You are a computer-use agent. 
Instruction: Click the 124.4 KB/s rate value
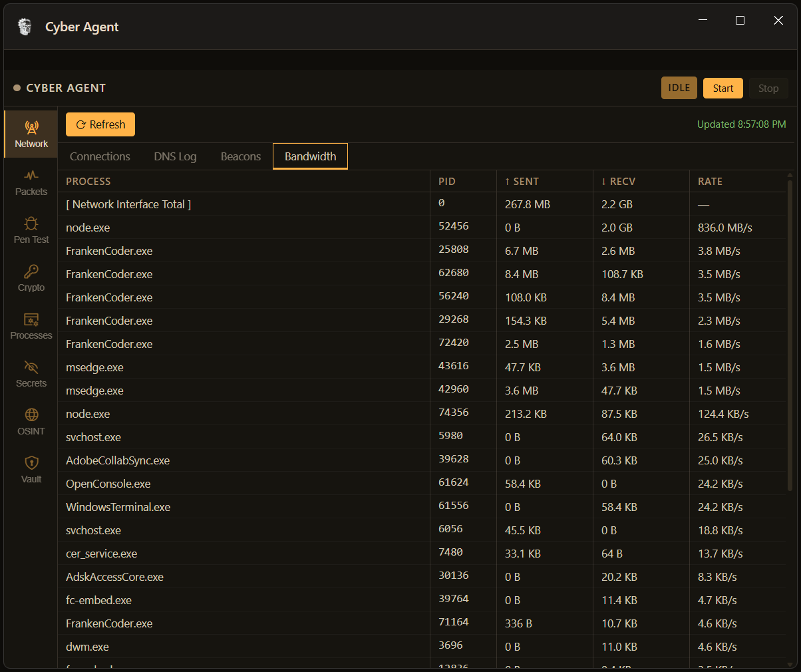[x=723, y=414]
